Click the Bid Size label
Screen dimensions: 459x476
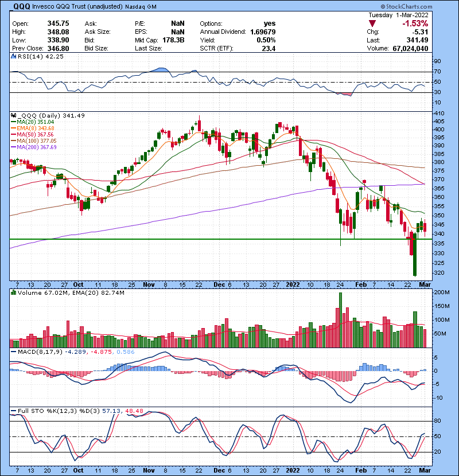tap(96, 48)
